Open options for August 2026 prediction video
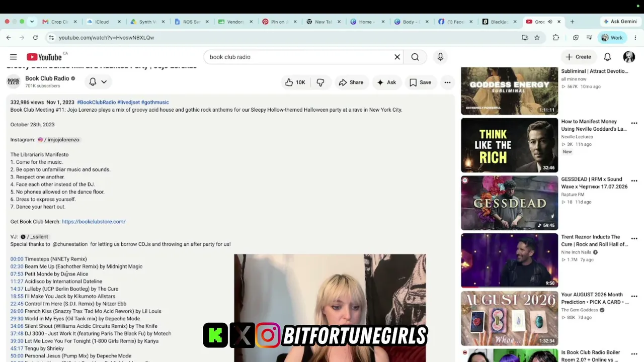This screenshot has width=644, height=362. point(634,297)
